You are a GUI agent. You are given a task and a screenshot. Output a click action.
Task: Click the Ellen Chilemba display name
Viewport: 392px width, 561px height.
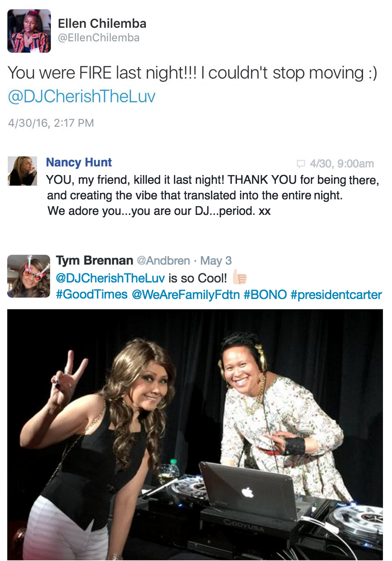point(102,24)
